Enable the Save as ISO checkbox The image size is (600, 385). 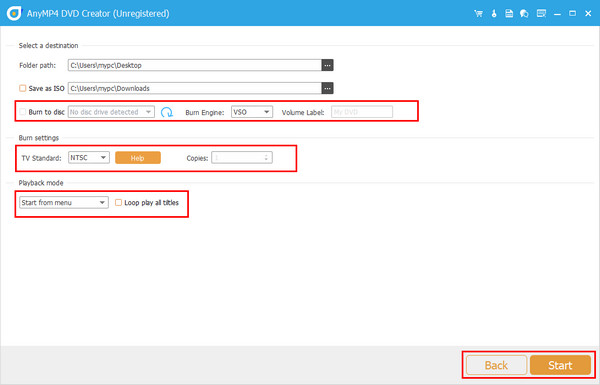coord(23,88)
